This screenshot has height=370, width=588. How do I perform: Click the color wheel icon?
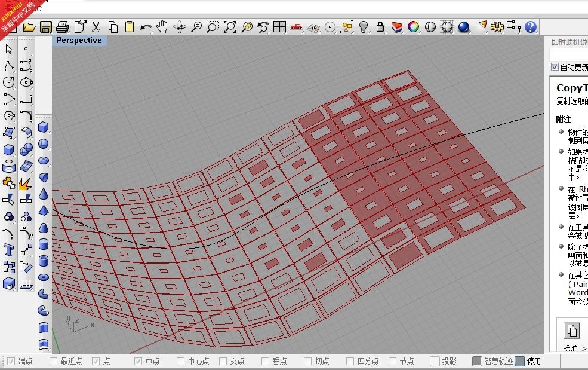[413, 27]
